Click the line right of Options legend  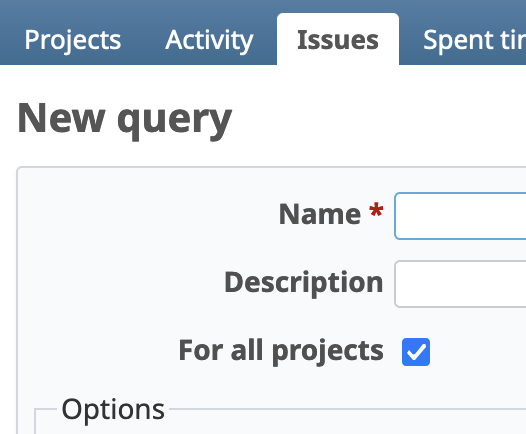tap(347, 409)
